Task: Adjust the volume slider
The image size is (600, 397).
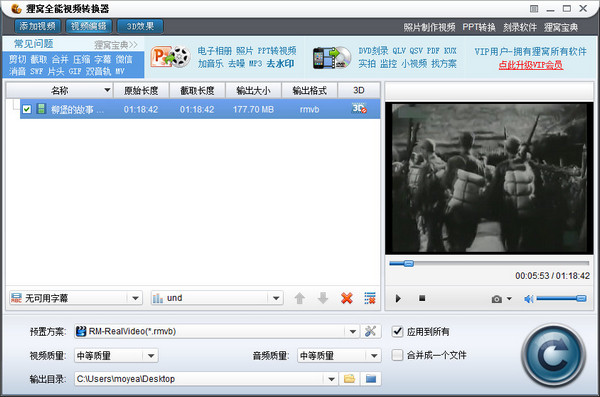Action: click(561, 298)
